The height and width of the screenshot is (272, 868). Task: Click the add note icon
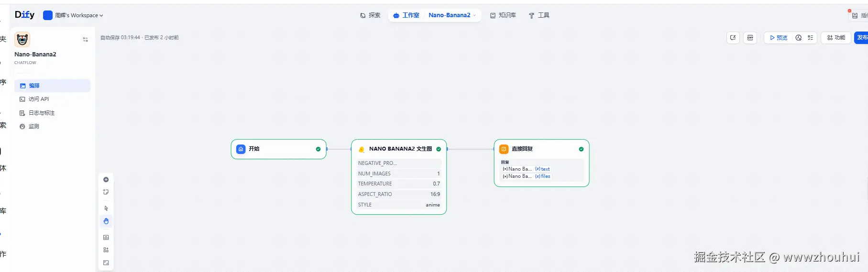click(x=106, y=192)
